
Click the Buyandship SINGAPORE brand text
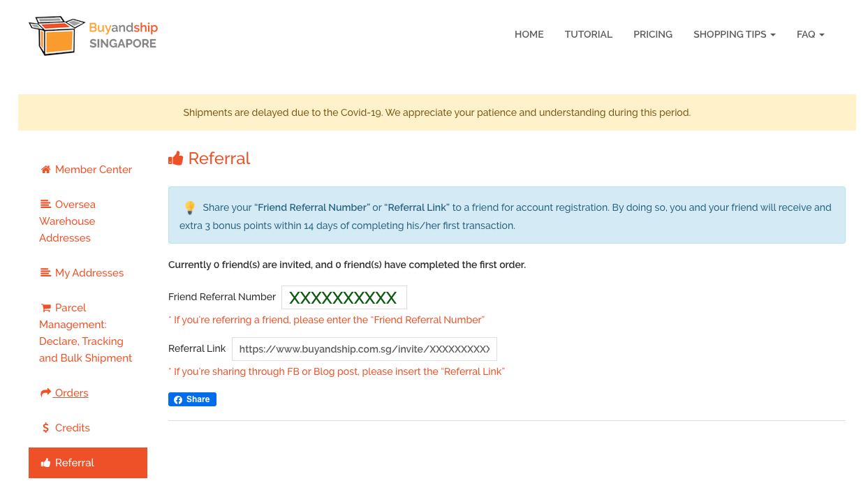tap(124, 36)
